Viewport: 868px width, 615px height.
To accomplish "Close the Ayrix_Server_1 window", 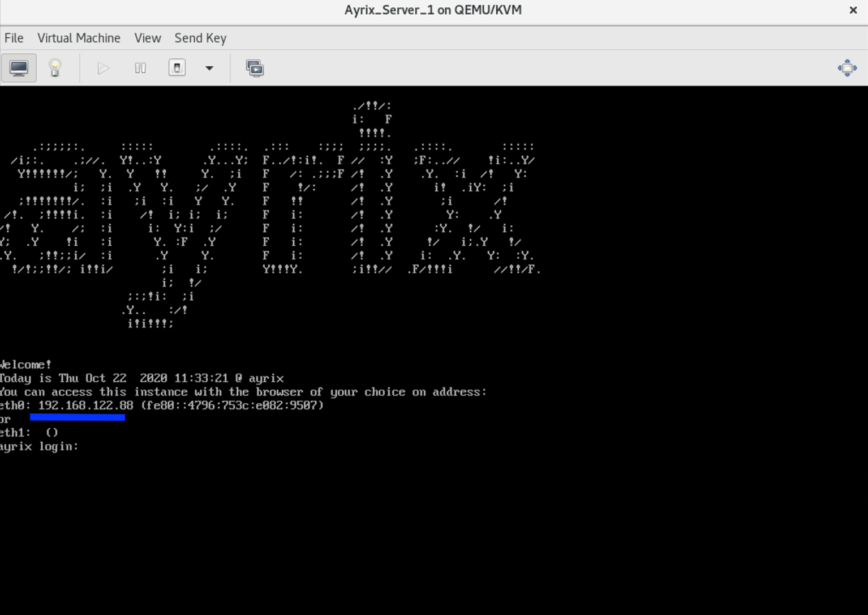I will click(x=853, y=10).
